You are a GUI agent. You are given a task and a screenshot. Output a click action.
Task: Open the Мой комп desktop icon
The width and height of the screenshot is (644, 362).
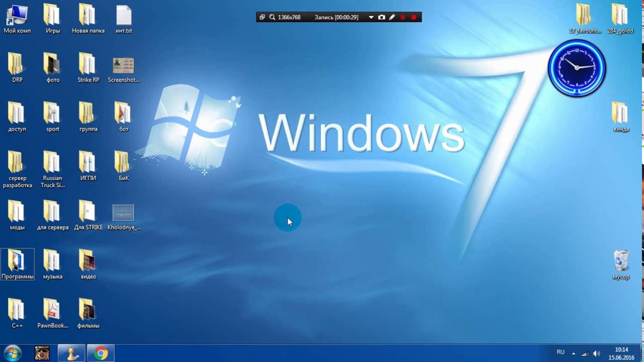[x=17, y=19]
